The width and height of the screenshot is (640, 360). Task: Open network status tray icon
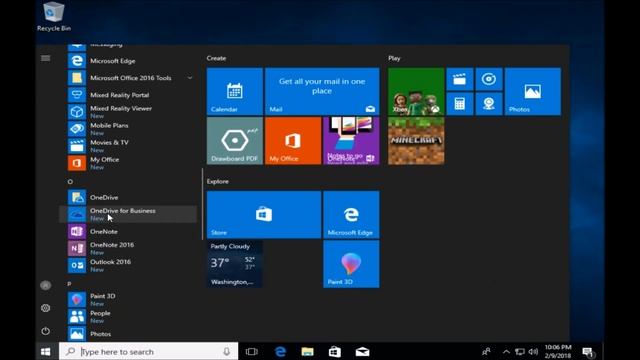click(520, 351)
